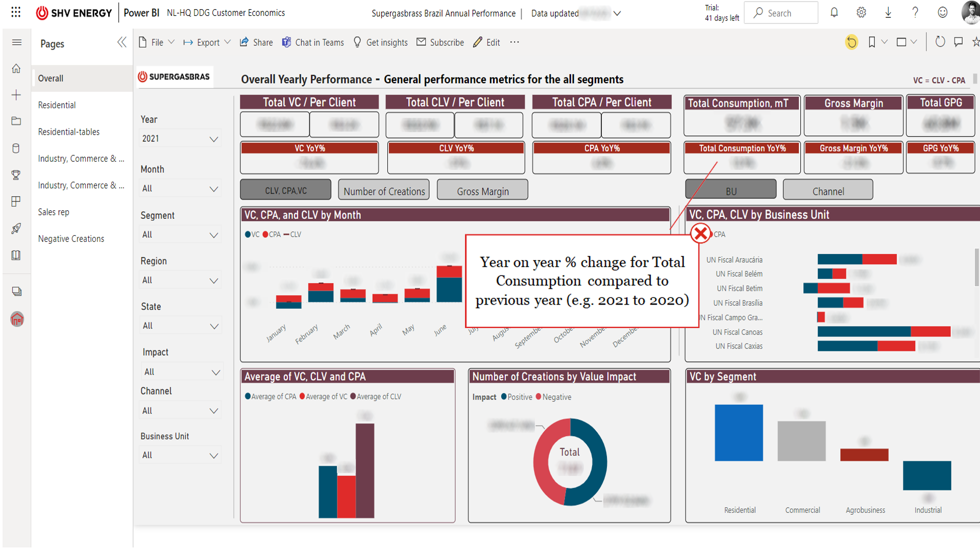Click the Positive legend item in donut chart

coord(517,397)
